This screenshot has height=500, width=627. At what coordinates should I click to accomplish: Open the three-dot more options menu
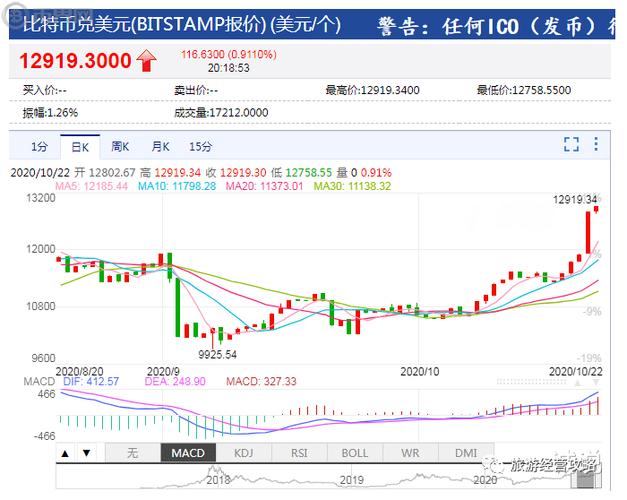tap(594, 145)
